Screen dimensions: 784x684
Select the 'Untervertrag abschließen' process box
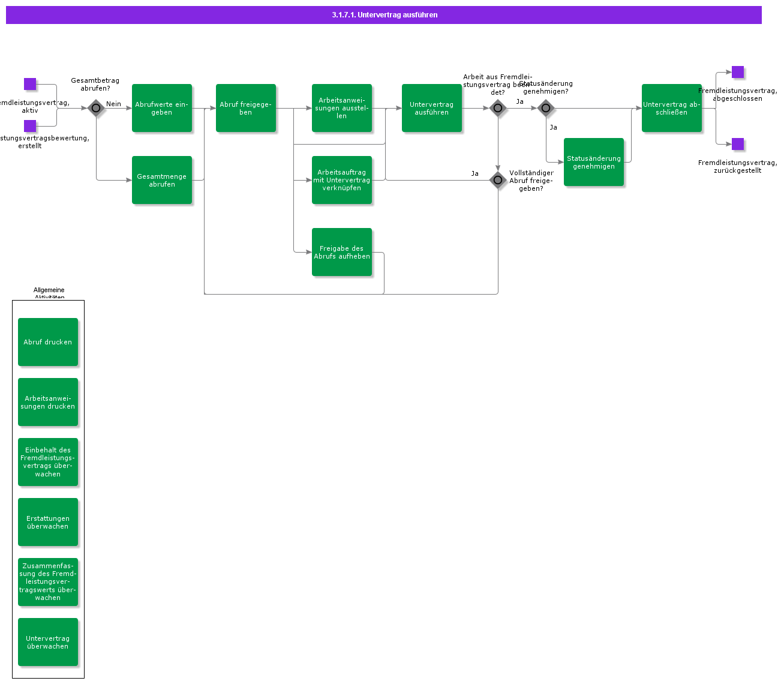pos(672,108)
